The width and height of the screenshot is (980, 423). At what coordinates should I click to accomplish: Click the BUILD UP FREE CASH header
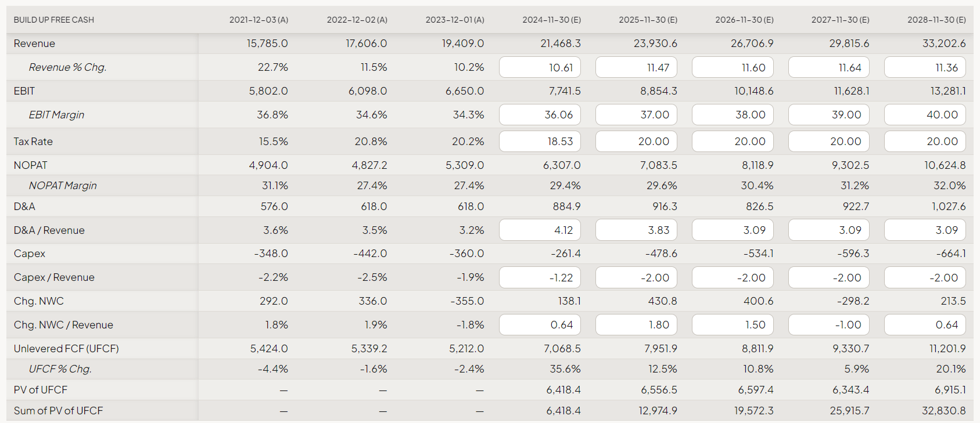54,20
